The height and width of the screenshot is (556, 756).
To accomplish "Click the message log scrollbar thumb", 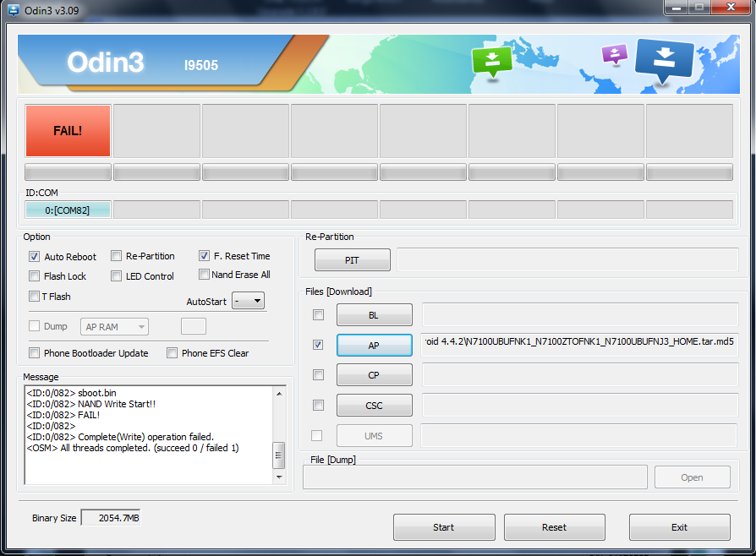I will tap(279, 455).
